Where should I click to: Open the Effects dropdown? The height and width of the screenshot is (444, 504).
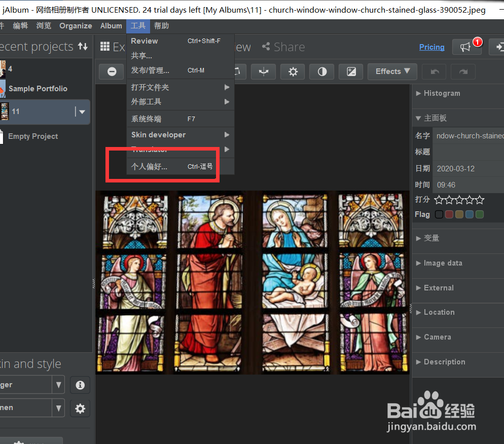click(x=392, y=71)
